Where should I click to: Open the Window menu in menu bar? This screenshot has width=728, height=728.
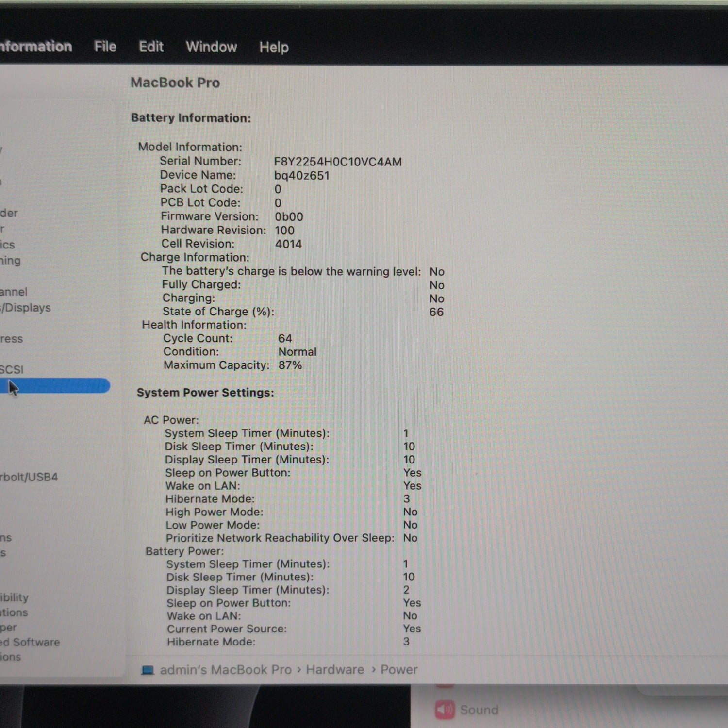click(x=211, y=47)
